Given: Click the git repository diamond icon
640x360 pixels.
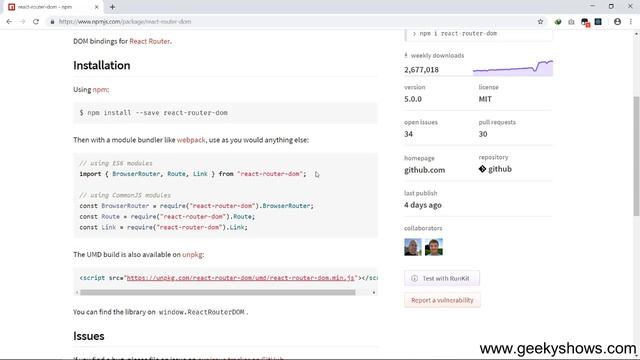Looking at the screenshot, I should (x=482, y=169).
